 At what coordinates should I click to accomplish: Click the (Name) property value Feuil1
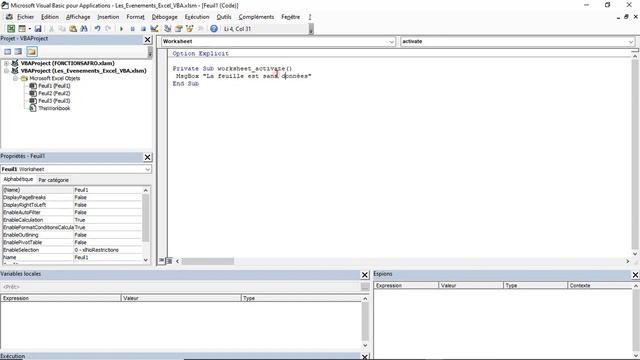tap(107, 190)
